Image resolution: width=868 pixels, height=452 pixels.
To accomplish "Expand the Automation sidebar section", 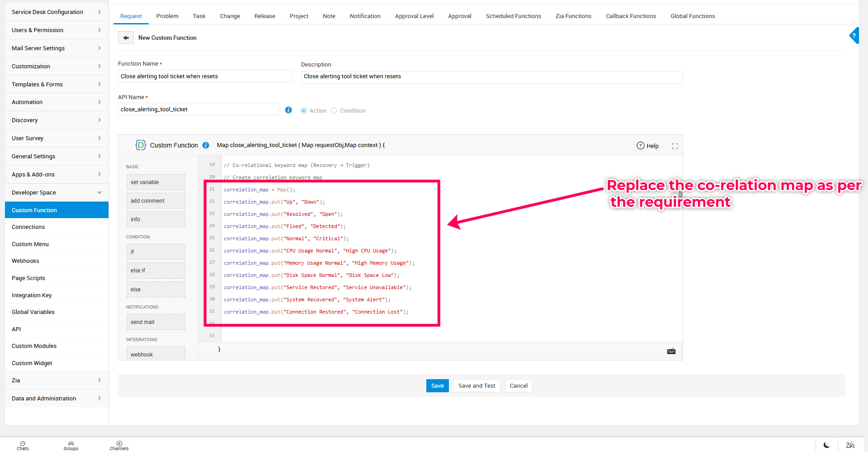I will pos(57,102).
